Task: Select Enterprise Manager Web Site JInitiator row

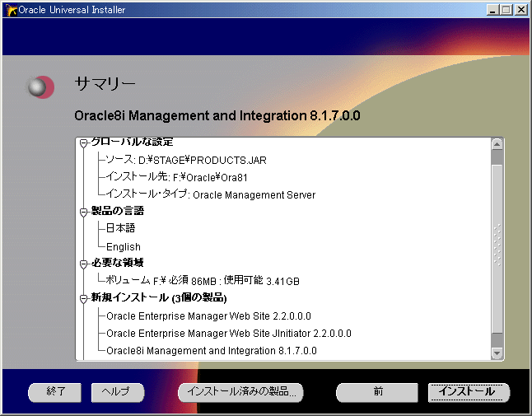Action: [x=229, y=333]
